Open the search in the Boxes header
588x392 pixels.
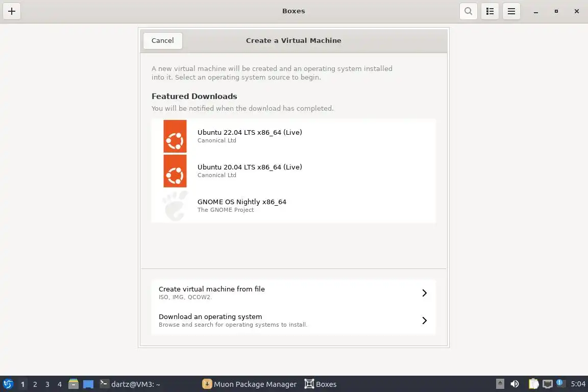469,11
